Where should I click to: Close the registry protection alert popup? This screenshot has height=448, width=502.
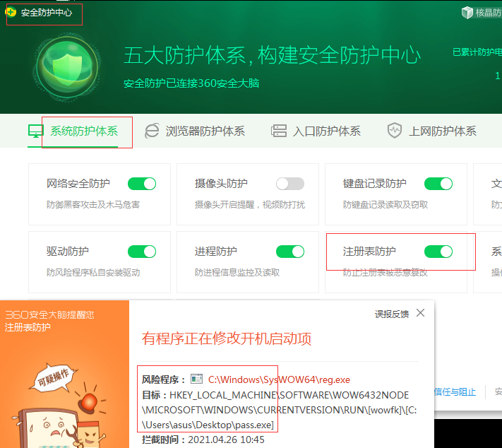coord(420,313)
